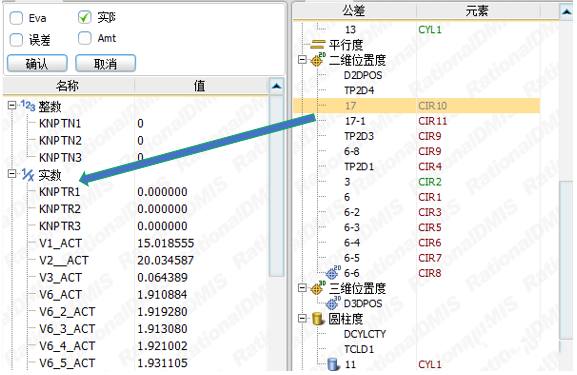The image size is (577, 375).
Task: Select the highlighted row 17 CIR10
Action: [417, 106]
